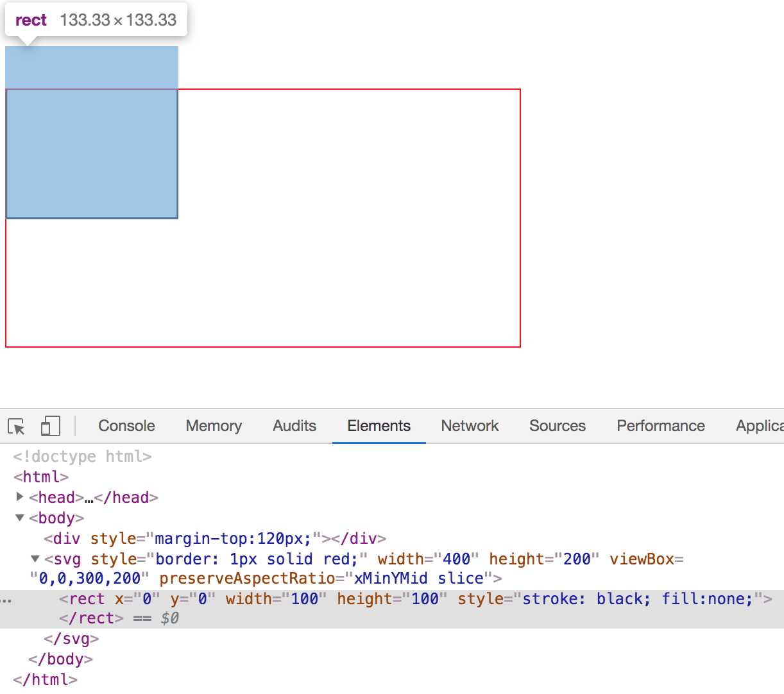Click the viewBox value 0,0,300,200
This screenshot has width=784, height=694.
pyautogui.click(x=90, y=579)
